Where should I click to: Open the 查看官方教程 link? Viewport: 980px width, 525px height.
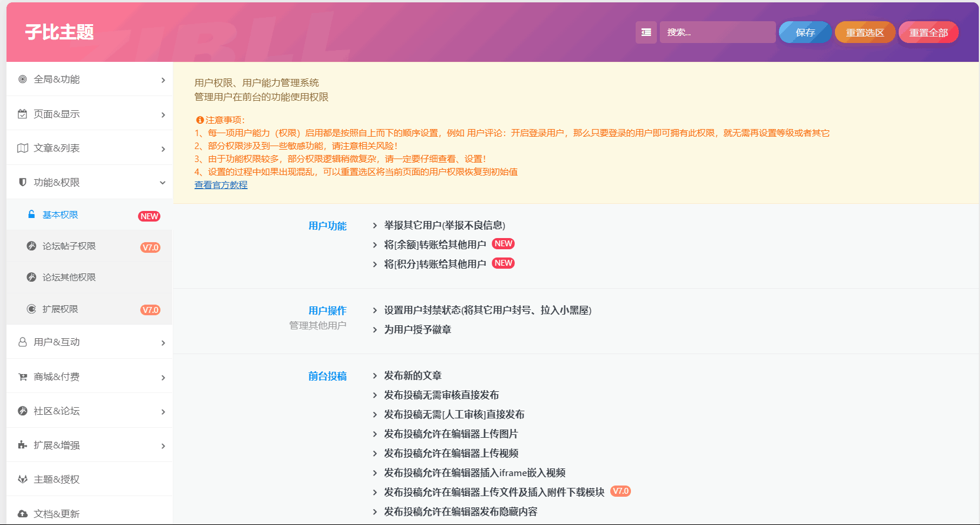tap(221, 184)
